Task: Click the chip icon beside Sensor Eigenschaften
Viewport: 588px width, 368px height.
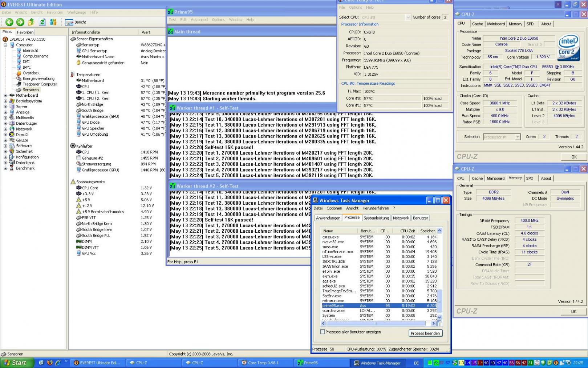Action: click(73, 39)
